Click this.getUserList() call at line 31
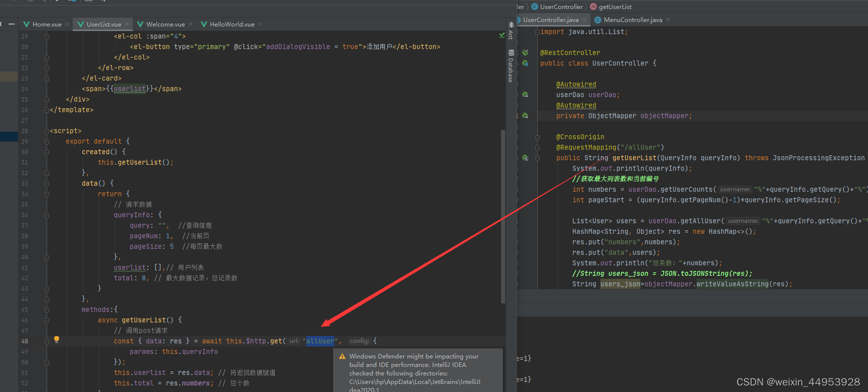The height and width of the screenshot is (392, 868). coord(135,162)
